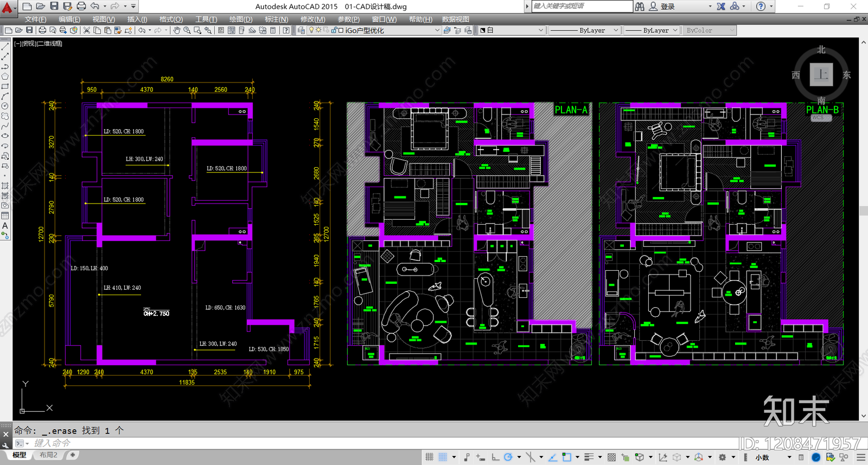Toggle lineweight display in status bar

coord(589,457)
